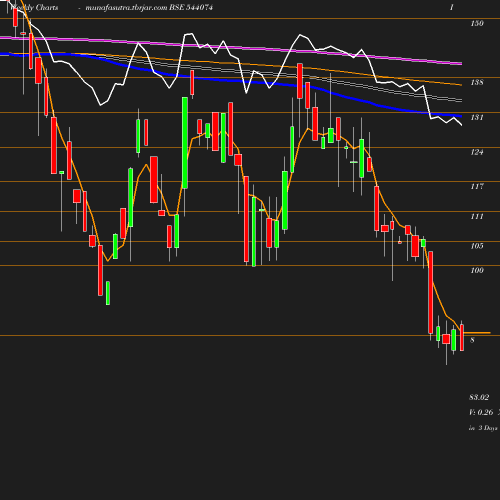Click the "V: 0.26" volume readout
This screenshot has height=500, width=500.
481,412
